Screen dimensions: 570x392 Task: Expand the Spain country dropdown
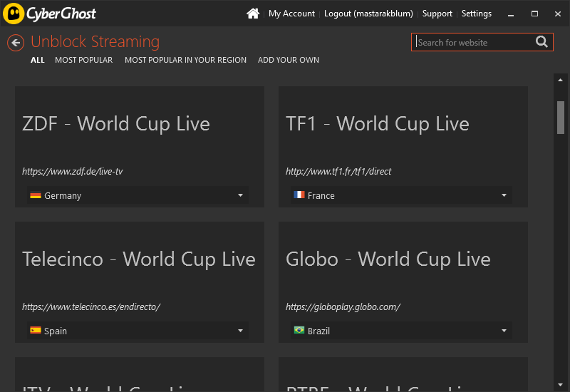click(x=138, y=331)
